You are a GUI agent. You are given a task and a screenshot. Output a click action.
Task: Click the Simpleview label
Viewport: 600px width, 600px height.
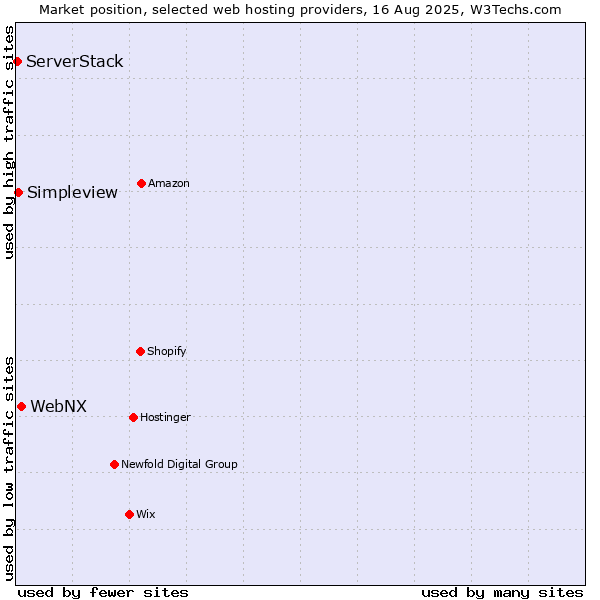click(72, 192)
